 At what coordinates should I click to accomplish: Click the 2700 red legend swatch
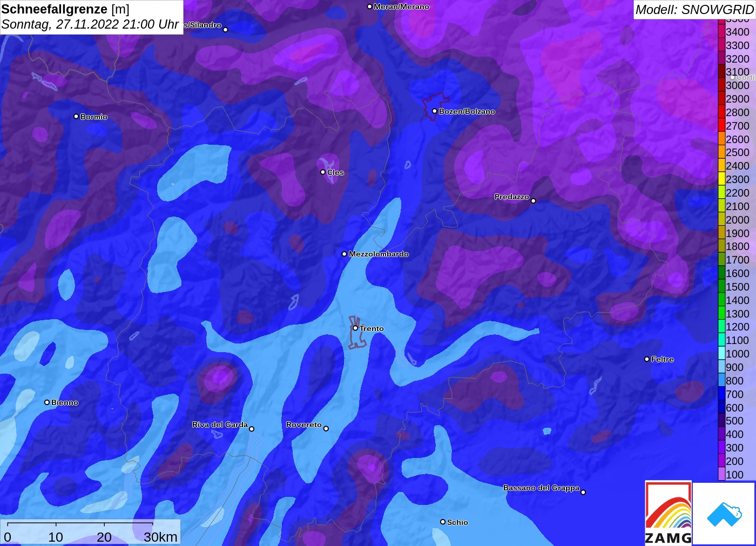721,126
